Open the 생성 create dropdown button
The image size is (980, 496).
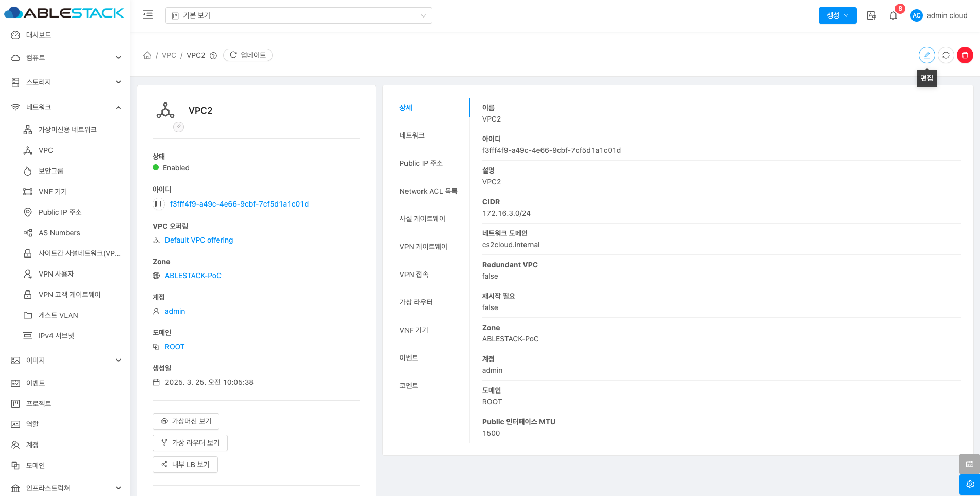tap(837, 15)
